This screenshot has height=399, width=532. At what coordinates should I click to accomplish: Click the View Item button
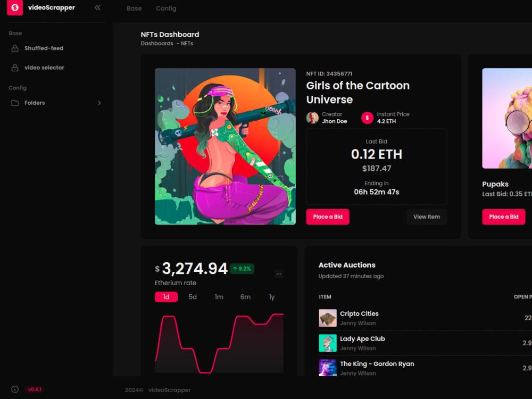click(427, 217)
